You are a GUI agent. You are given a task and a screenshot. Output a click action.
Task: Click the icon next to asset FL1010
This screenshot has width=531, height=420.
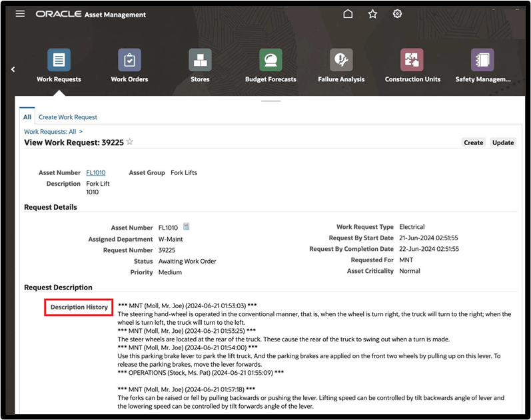(187, 226)
